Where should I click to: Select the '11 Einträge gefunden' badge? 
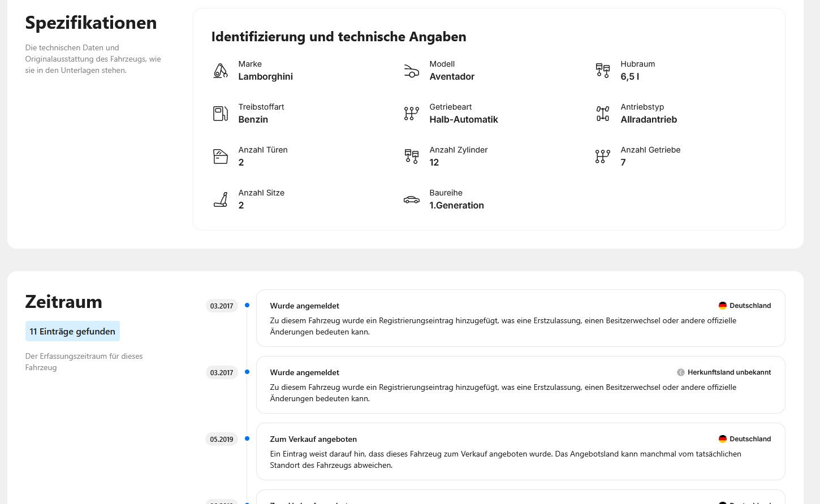[x=72, y=331]
